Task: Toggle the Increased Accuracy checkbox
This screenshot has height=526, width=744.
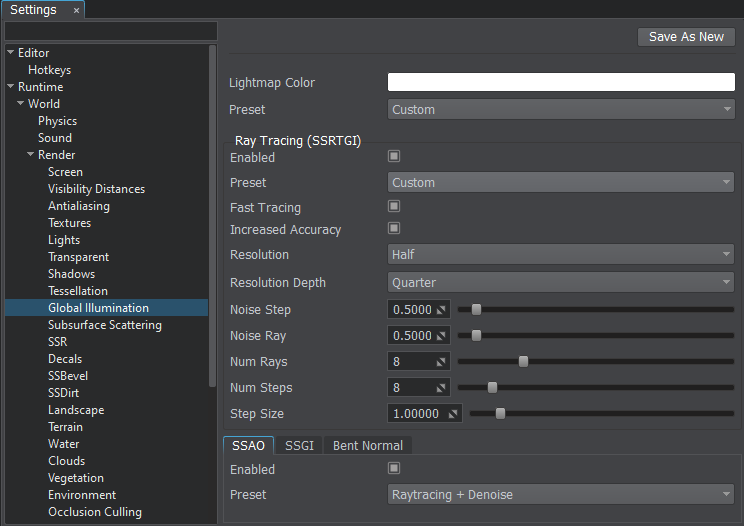Action: (394, 228)
